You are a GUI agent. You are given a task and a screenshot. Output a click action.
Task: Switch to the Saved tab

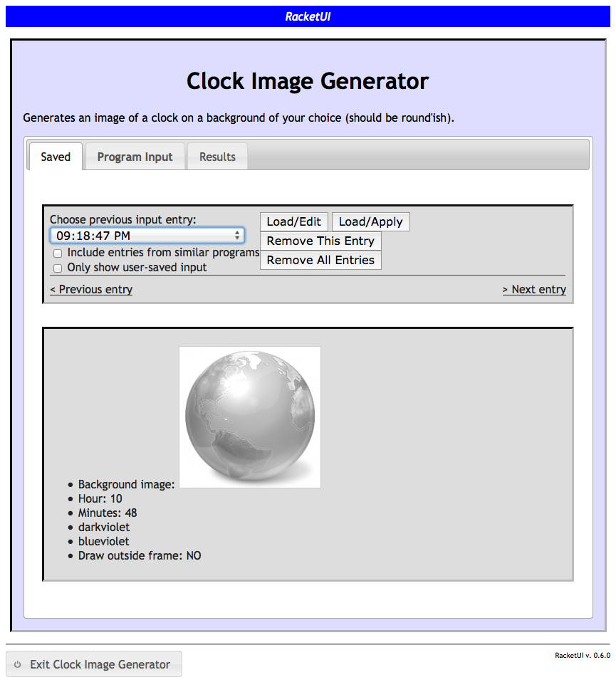coord(56,157)
